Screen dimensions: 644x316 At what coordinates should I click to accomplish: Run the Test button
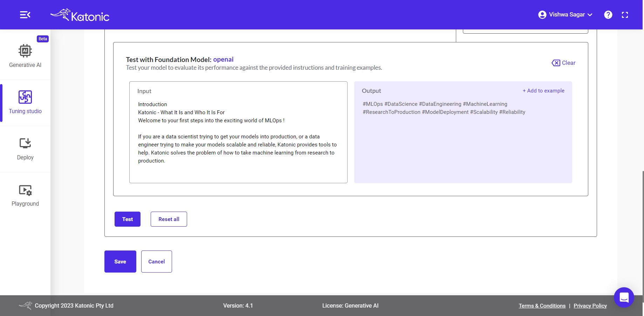128,219
